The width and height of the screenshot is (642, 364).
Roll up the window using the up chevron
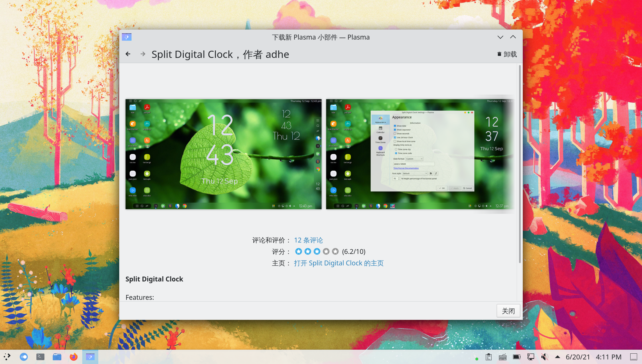point(513,37)
